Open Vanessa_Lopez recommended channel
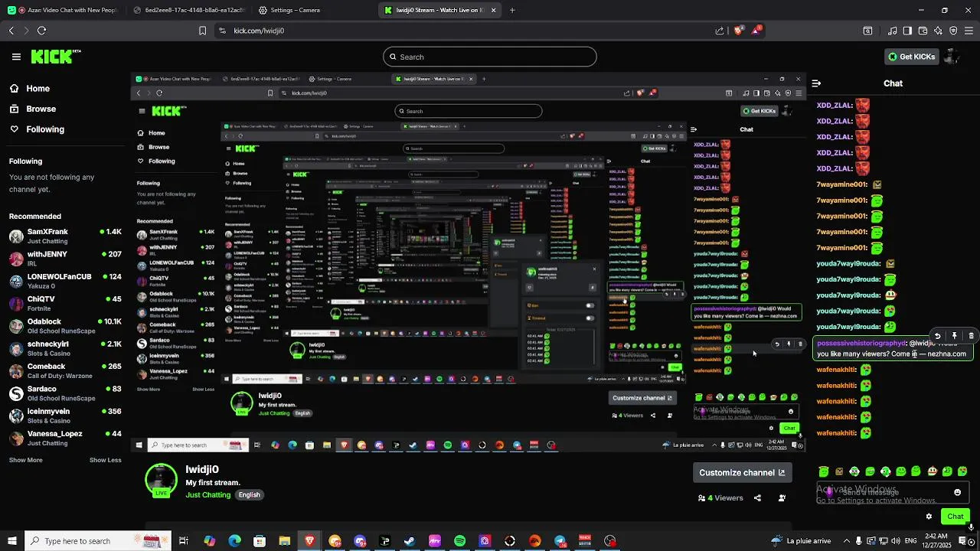Viewport: 980px width, 551px height. (65, 438)
